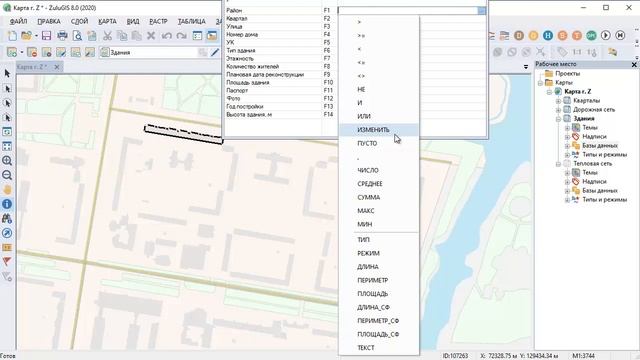This screenshot has width=640, height=360.
Task: Click the blue H circle toolbar icon
Action: pyautogui.click(x=548, y=36)
